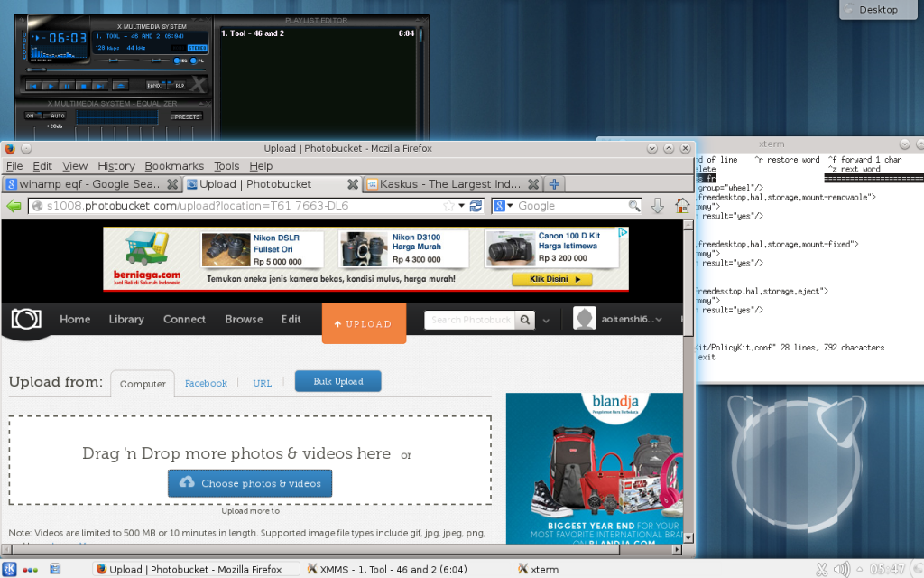
Task: Click Photobucket search magnifier button
Action: pyautogui.click(x=524, y=320)
